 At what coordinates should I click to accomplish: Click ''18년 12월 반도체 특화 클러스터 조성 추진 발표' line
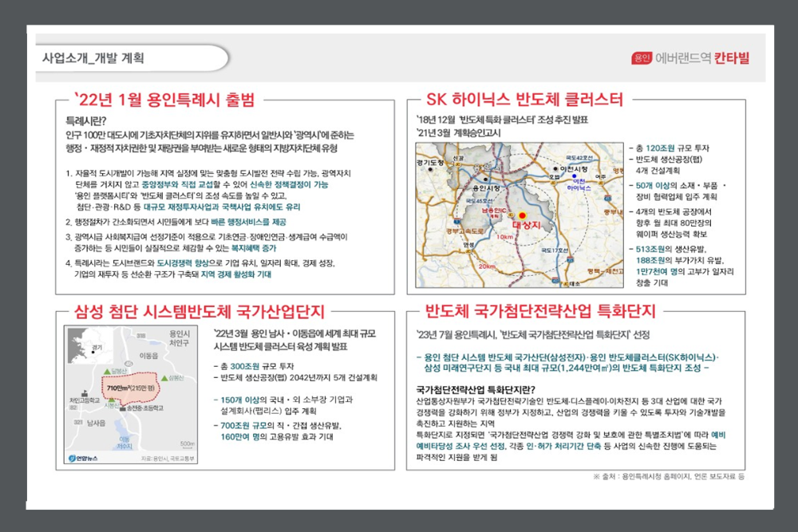click(502, 120)
